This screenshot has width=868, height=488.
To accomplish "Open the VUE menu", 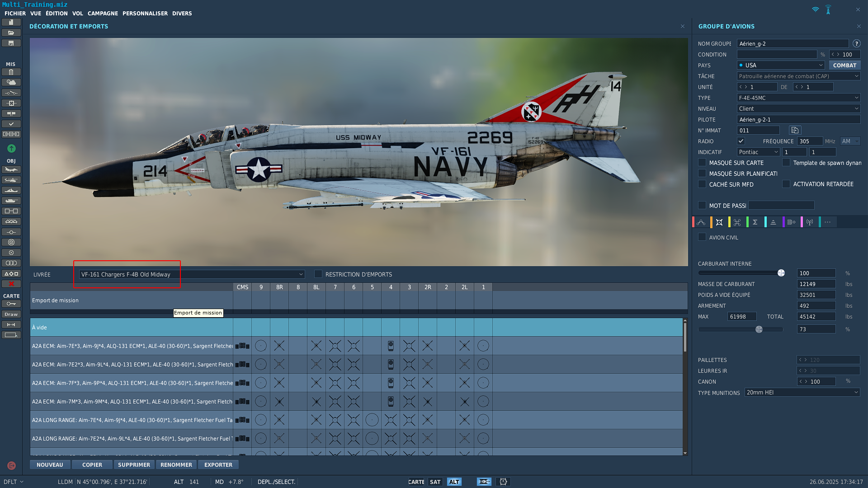I will [36, 14].
